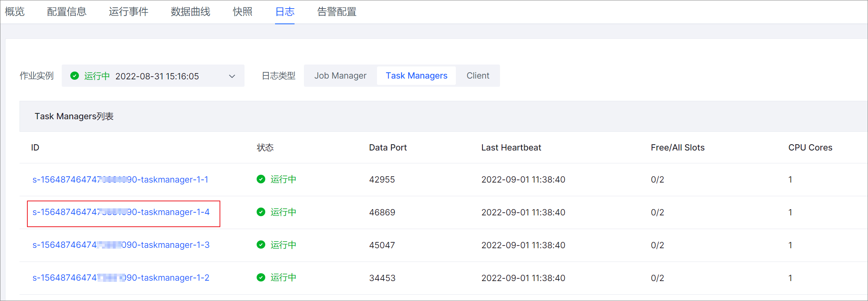Click the green status icon in taskmanager-1-1 row
Screen dimensions: 868x301
pyautogui.click(x=261, y=179)
